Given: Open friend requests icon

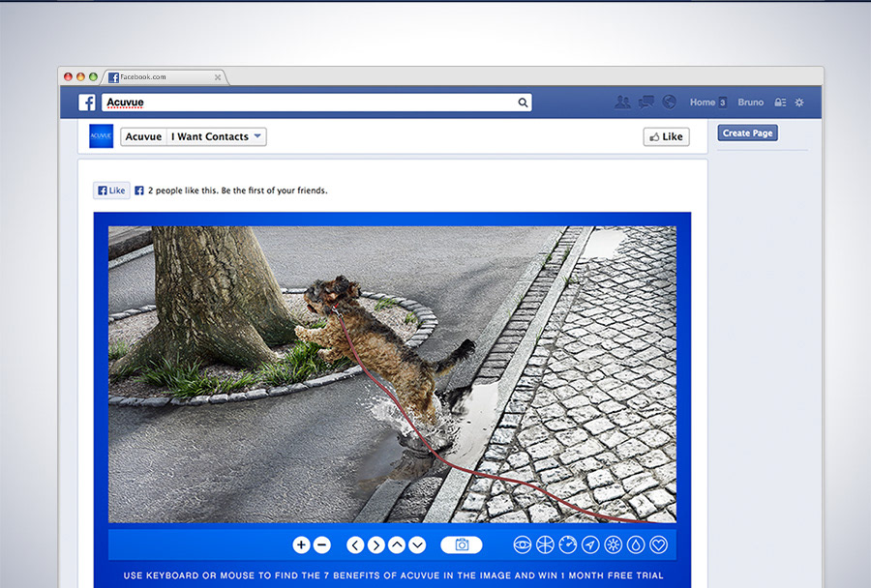Looking at the screenshot, I should pos(622,103).
